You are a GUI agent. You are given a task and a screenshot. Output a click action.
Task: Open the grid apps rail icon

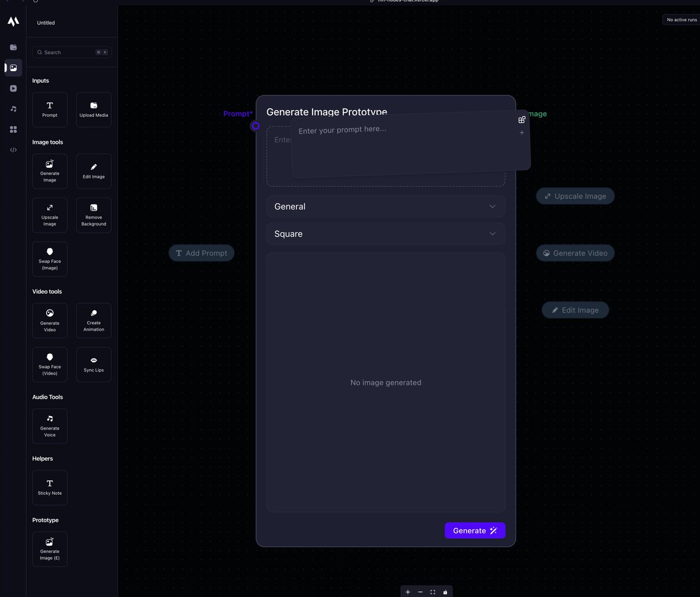tap(13, 129)
